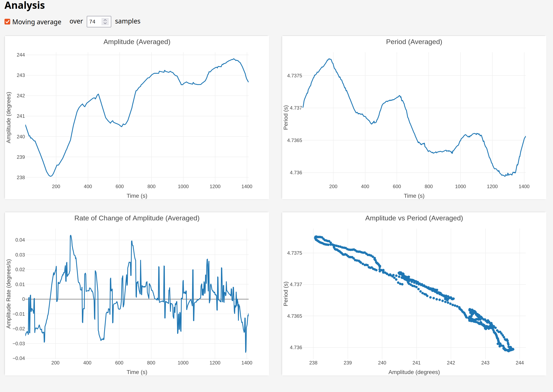Decrease sample count with the down arrow
This screenshot has width=553, height=392.
pos(105,23)
